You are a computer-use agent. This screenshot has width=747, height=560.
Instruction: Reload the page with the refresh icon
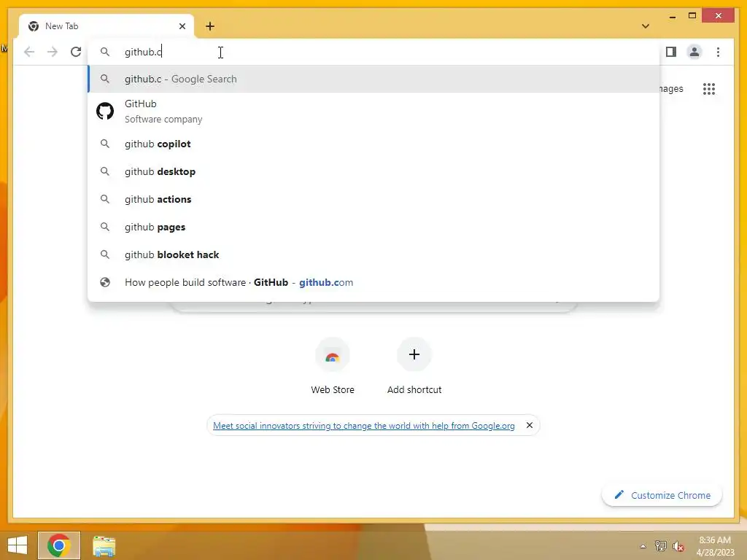pyautogui.click(x=76, y=52)
